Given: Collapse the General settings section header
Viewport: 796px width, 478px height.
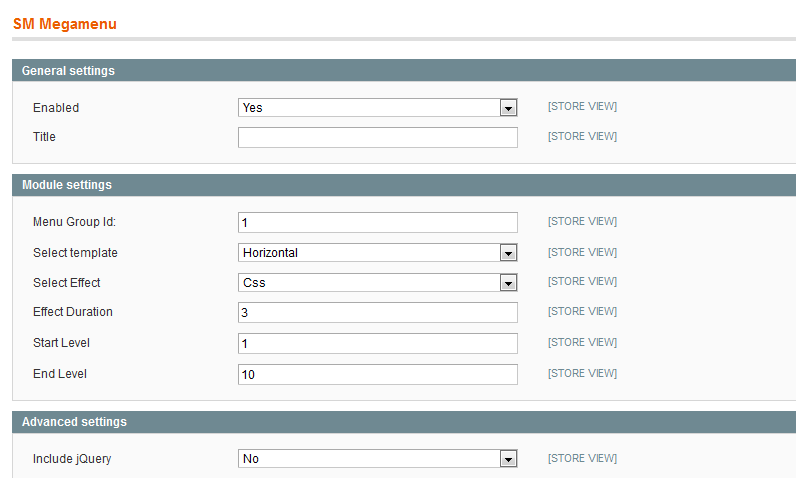Looking at the screenshot, I should coord(404,71).
